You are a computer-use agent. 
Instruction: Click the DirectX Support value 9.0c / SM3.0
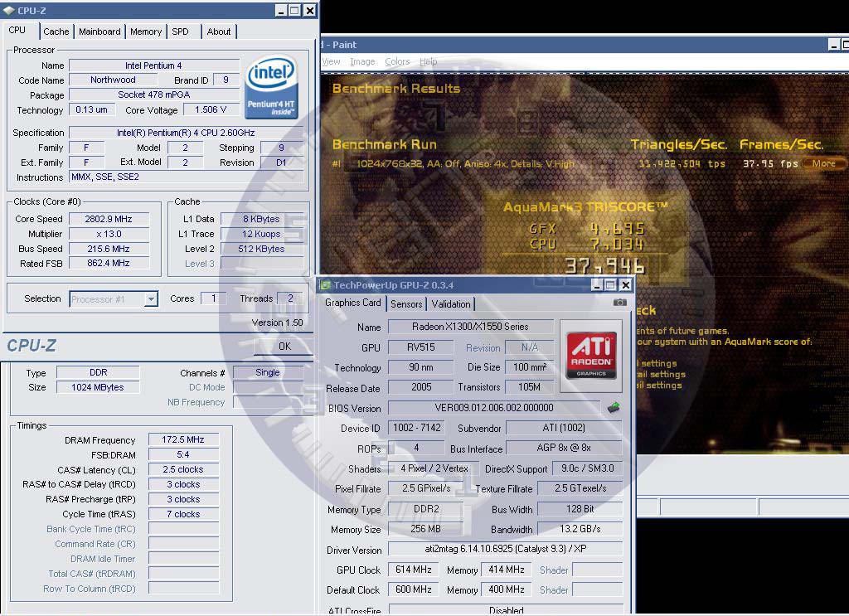[x=588, y=468]
